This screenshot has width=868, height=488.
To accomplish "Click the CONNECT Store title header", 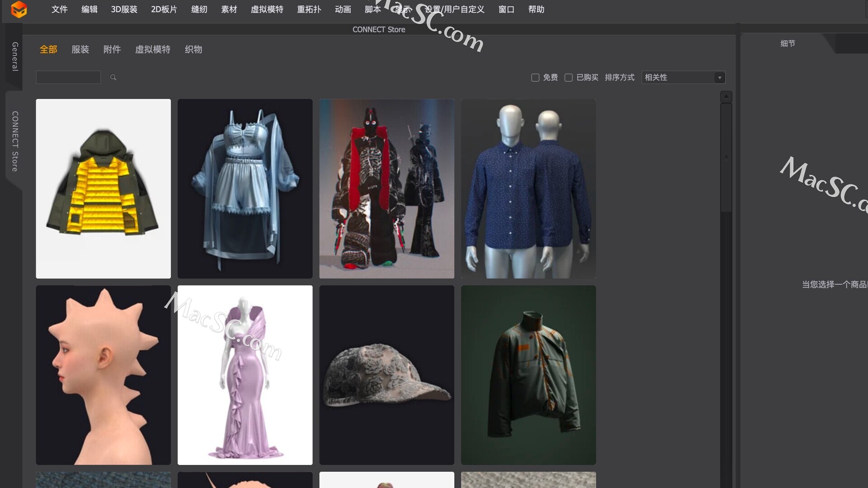I will coord(379,29).
